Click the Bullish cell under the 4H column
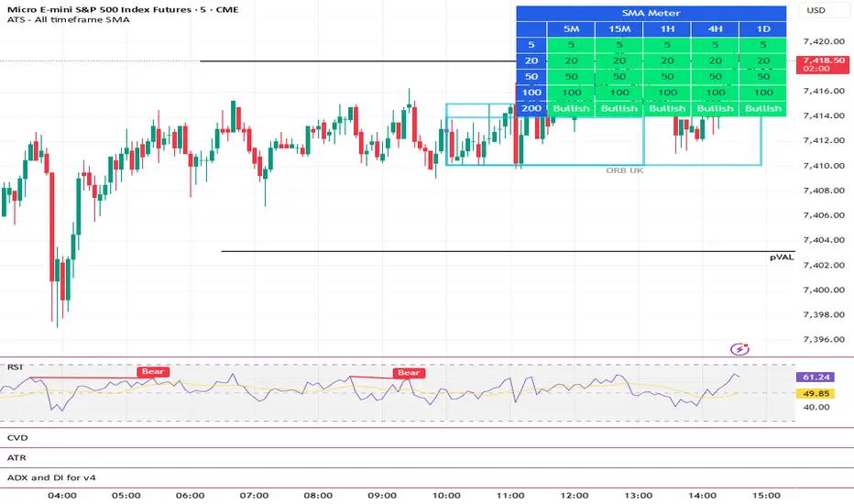This screenshot has height=504, width=854. 715,108
